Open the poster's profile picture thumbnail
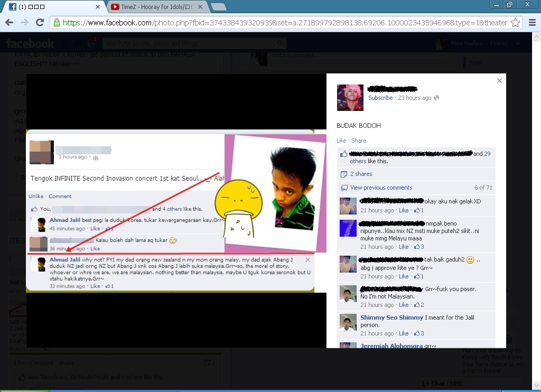 (x=350, y=98)
